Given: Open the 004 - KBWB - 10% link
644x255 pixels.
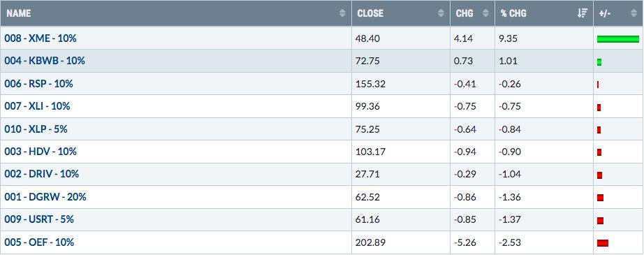Looking at the screenshot, I should click(x=45, y=61).
